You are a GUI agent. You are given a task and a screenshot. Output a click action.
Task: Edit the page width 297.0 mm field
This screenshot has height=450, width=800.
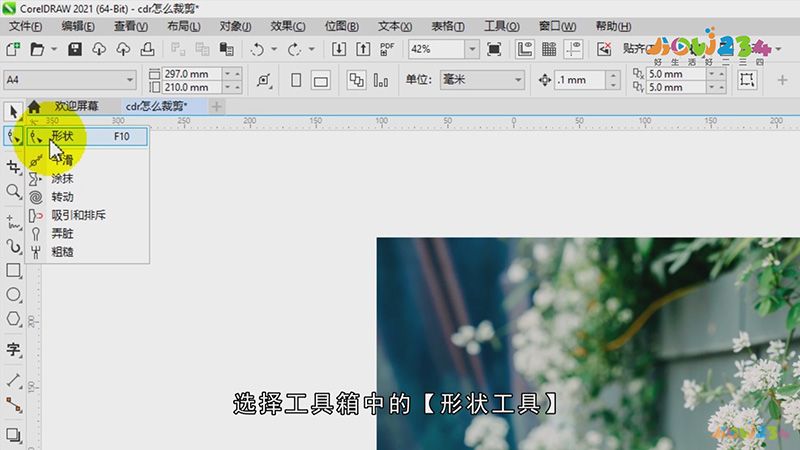pyautogui.click(x=192, y=74)
